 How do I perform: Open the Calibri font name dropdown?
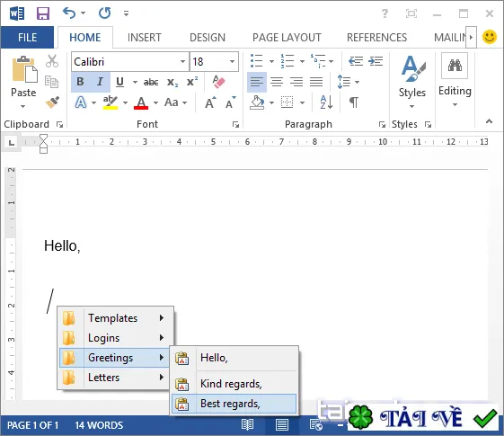182,61
